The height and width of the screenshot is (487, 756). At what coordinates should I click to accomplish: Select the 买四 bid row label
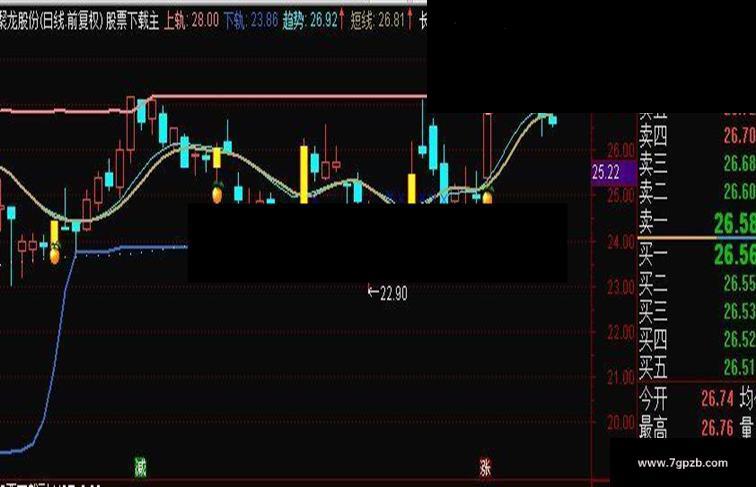(653, 340)
